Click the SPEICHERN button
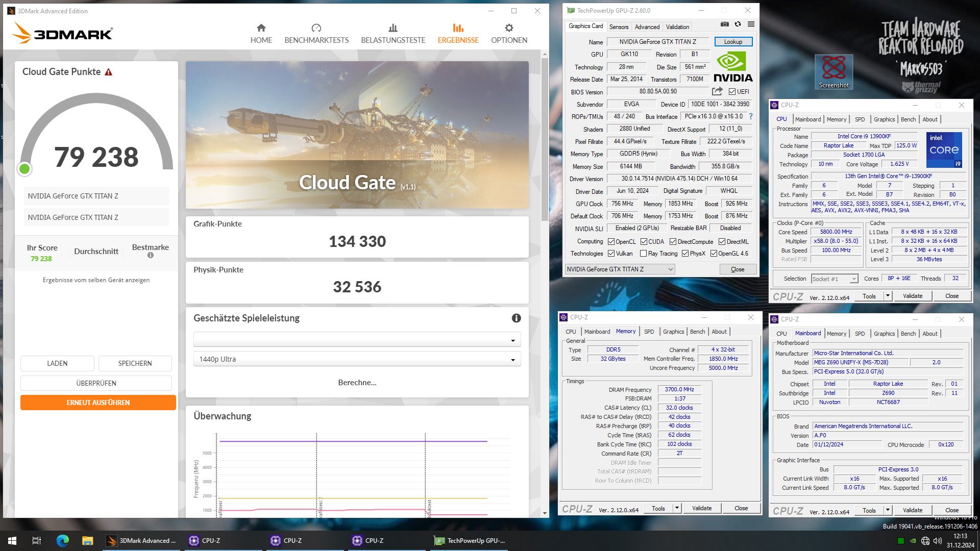This screenshot has width=980, height=551. 135,363
